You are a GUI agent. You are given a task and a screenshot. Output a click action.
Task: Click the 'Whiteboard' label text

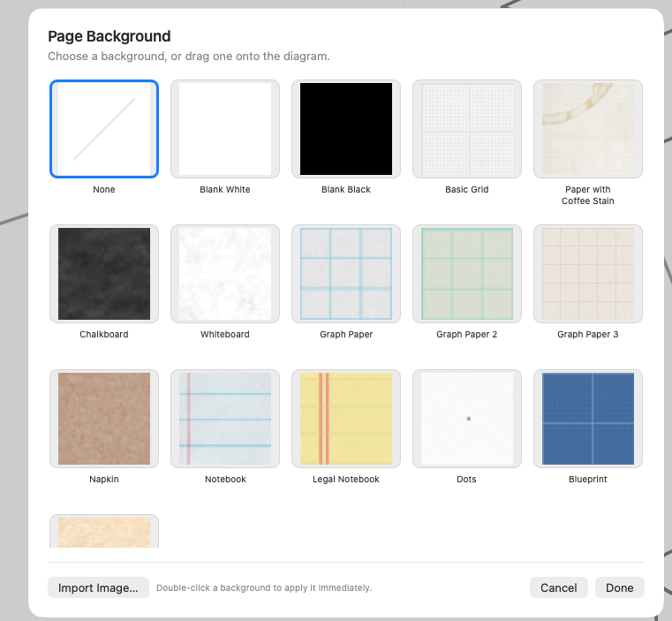pyautogui.click(x=225, y=335)
